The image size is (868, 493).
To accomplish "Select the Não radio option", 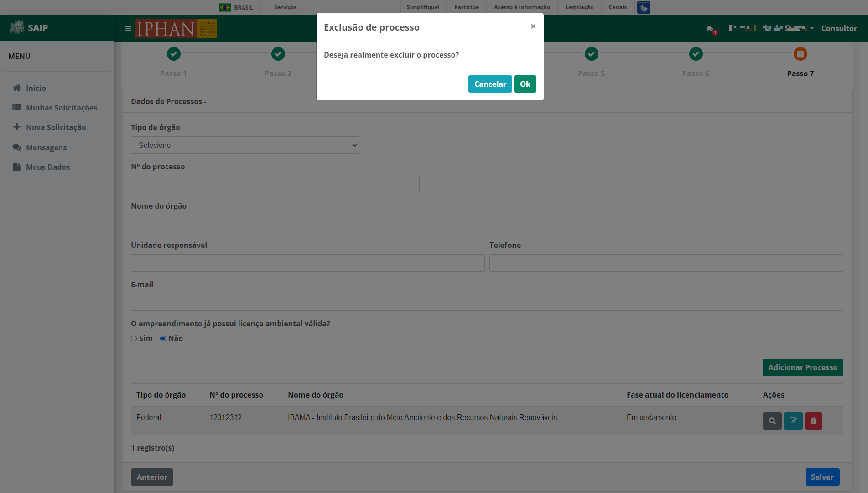I will coord(163,339).
